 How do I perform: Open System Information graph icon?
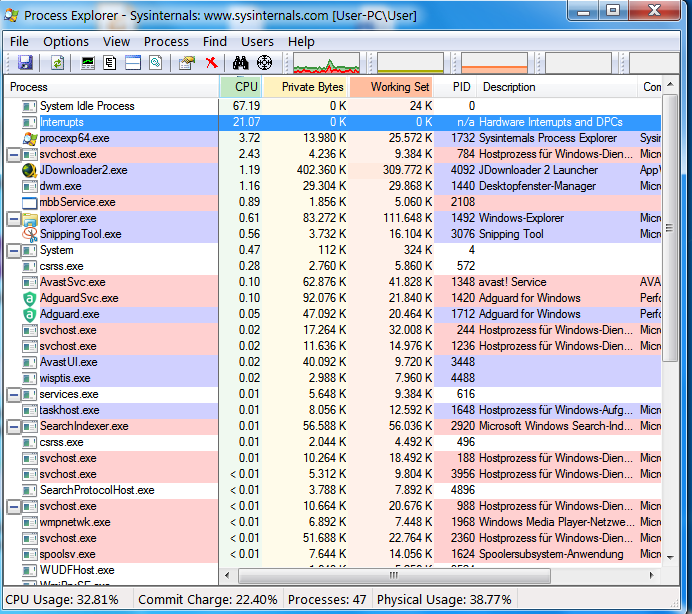click(x=88, y=63)
